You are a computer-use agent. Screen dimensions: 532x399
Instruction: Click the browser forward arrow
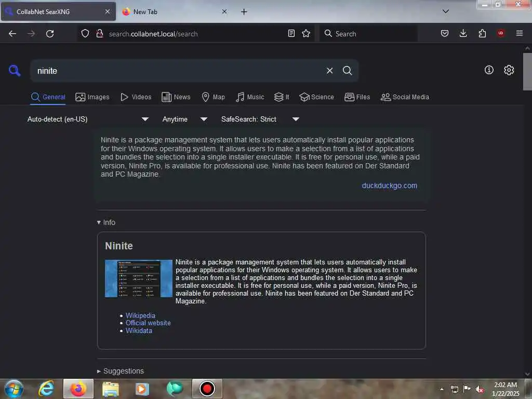coord(31,34)
